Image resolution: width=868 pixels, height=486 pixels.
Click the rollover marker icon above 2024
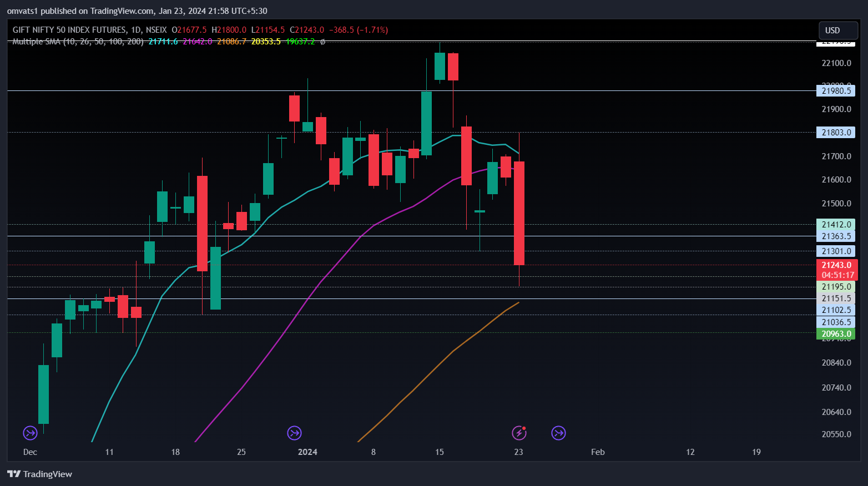tap(294, 433)
